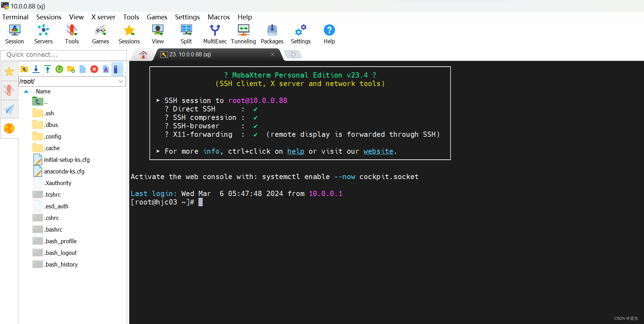Click the website link in the terminal banner
The image size is (644, 324).
378,151
